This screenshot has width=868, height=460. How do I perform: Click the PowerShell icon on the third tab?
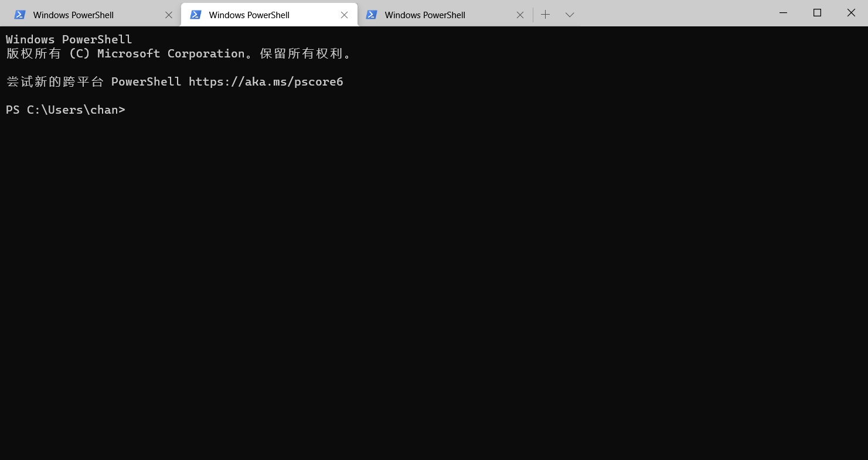(372, 15)
